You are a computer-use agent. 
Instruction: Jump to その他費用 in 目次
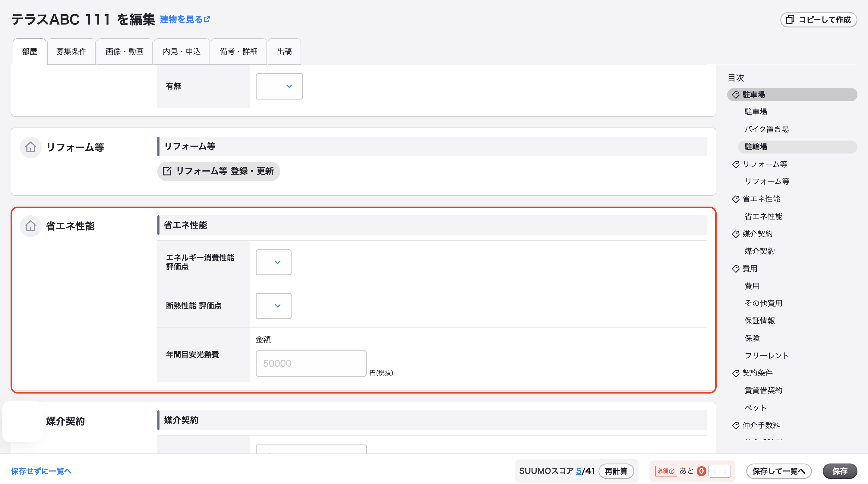pyautogui.click(x=763, y=303)
